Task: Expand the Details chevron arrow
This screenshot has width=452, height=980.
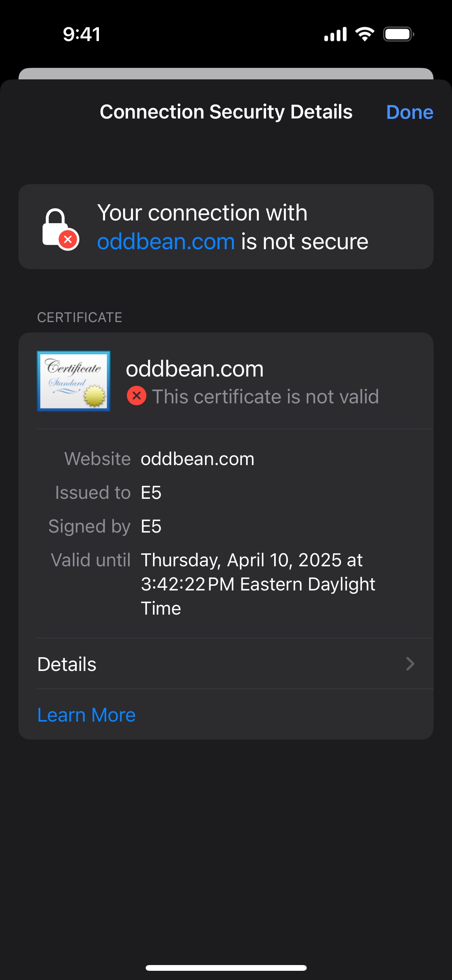Action: pyautogui.click(x=410, y=664)
